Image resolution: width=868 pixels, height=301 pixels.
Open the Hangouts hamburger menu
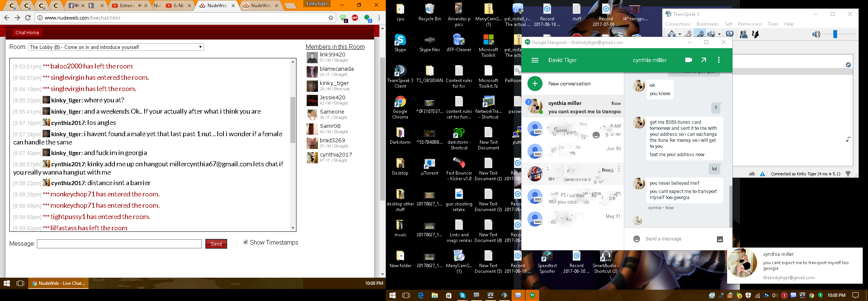click(535, 60)
